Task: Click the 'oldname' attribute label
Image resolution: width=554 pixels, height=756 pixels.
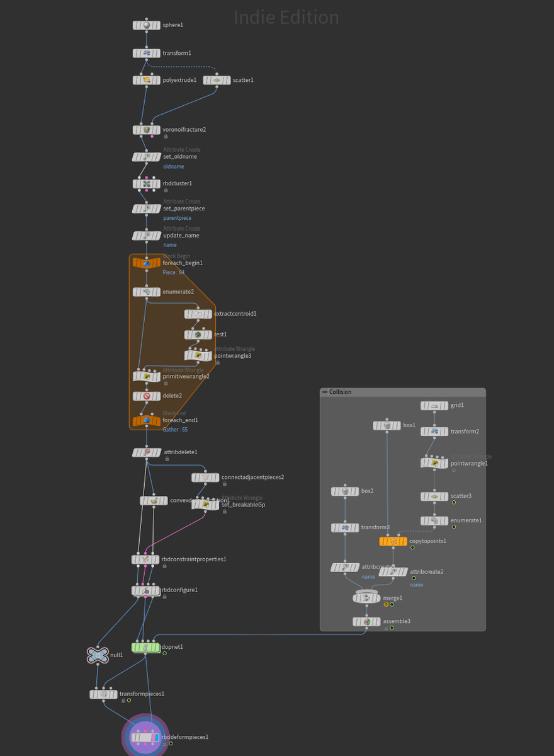Action: click(x=174, y=167)
